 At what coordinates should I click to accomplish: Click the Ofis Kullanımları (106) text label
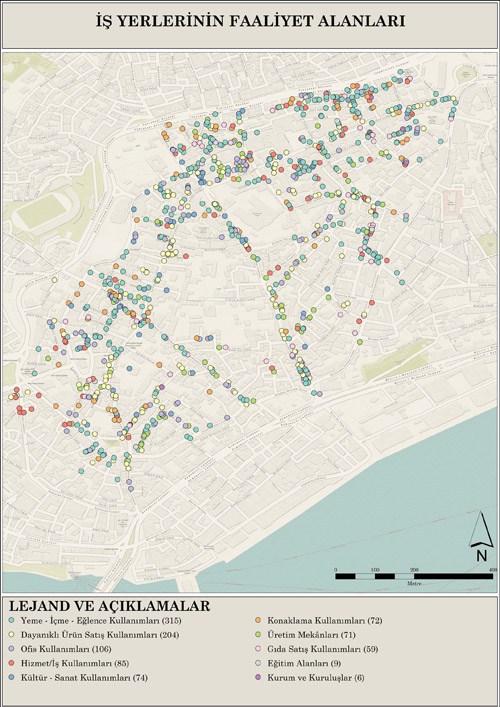click(66, 649)
